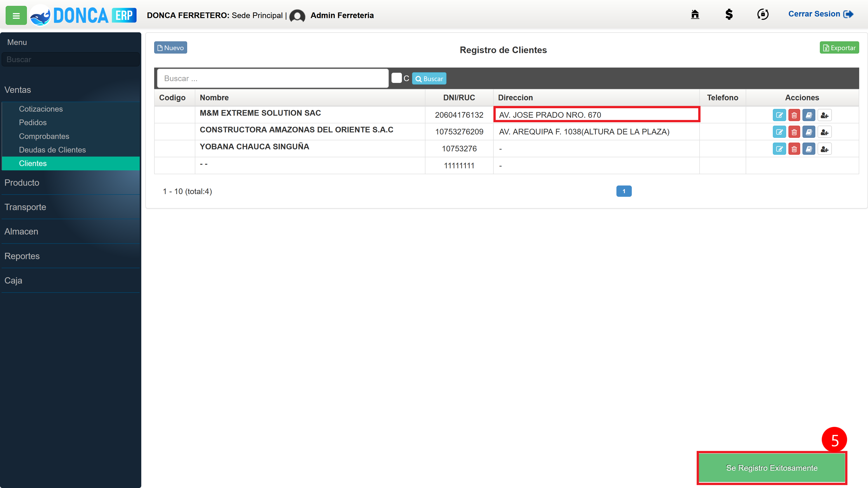Delete the CONSTRUCTORA AMAZONAS DEL ORIENTE client

(794, 132)
